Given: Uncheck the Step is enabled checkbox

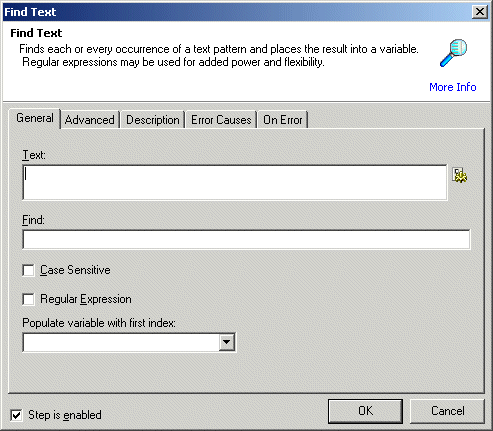Looking at the screenshot, I should click(x=16, y=415).
